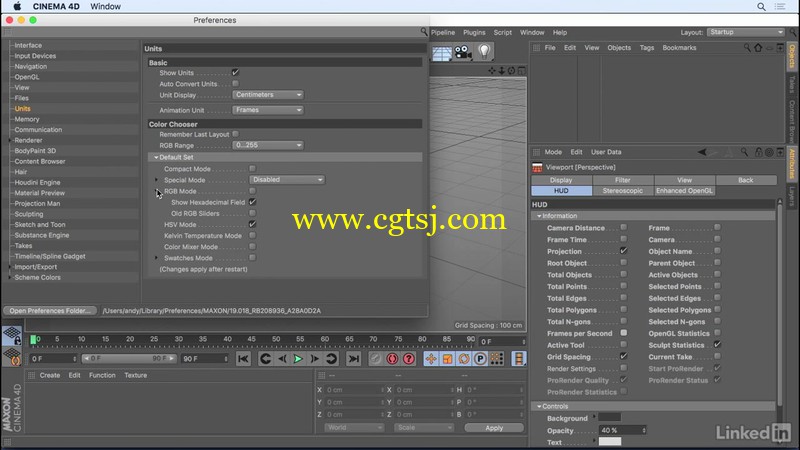Go to start of animation
The width and height of the screenshot is (800, 450).
tap(243, 359)
